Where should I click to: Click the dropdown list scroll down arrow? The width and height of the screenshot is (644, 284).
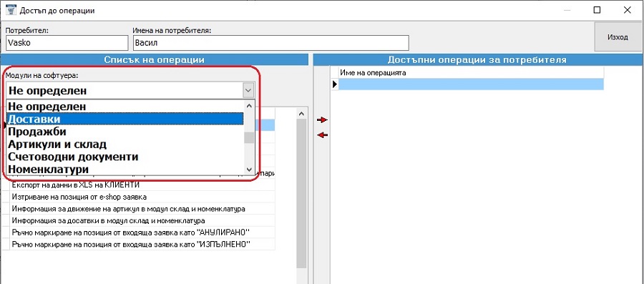[x=249, y=169]
